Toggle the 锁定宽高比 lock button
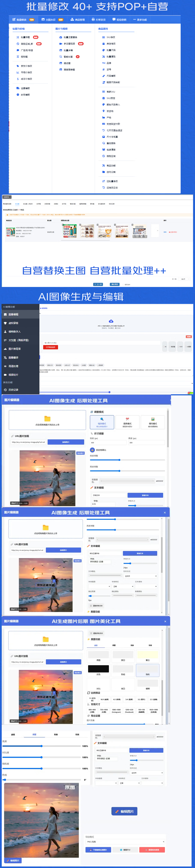 [x=92, y=450]
